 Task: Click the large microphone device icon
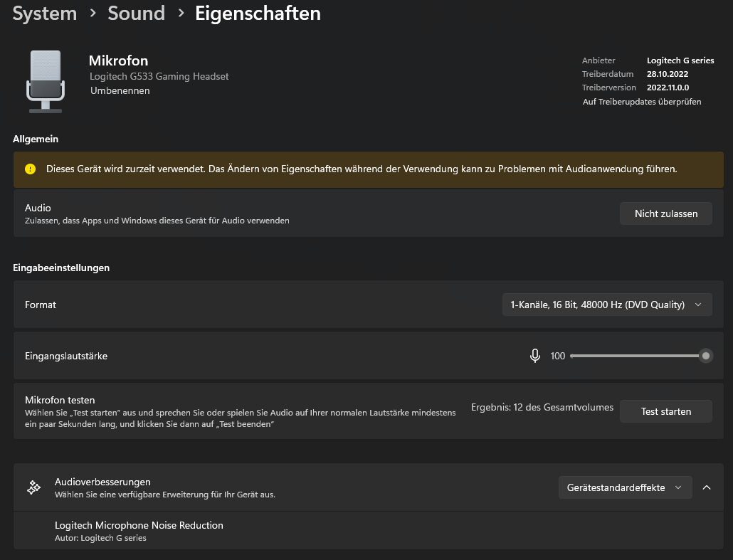pos(46,81)
